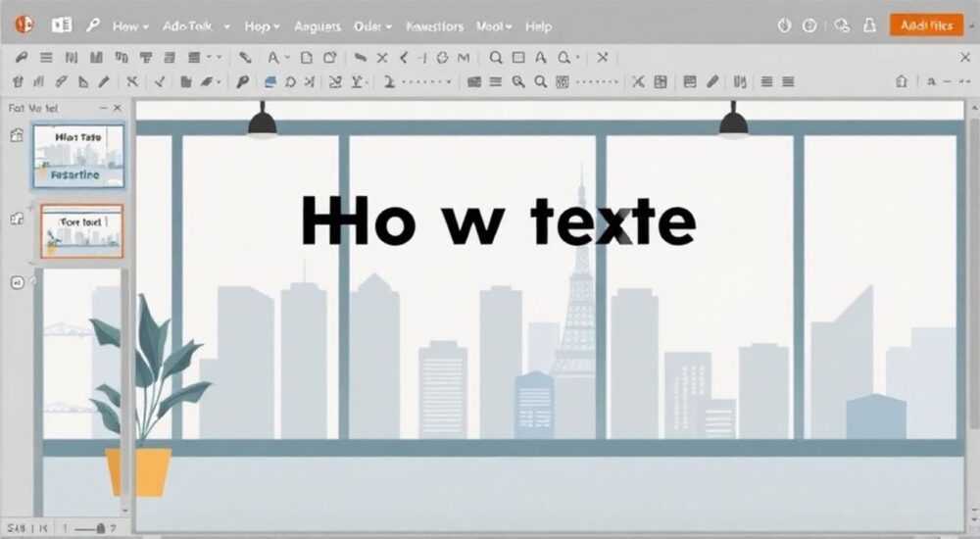Image resolution: width=980 pixels, height=539 pixels.
Task: Open the Kawstlors menu
Action: tap(434, 26)
